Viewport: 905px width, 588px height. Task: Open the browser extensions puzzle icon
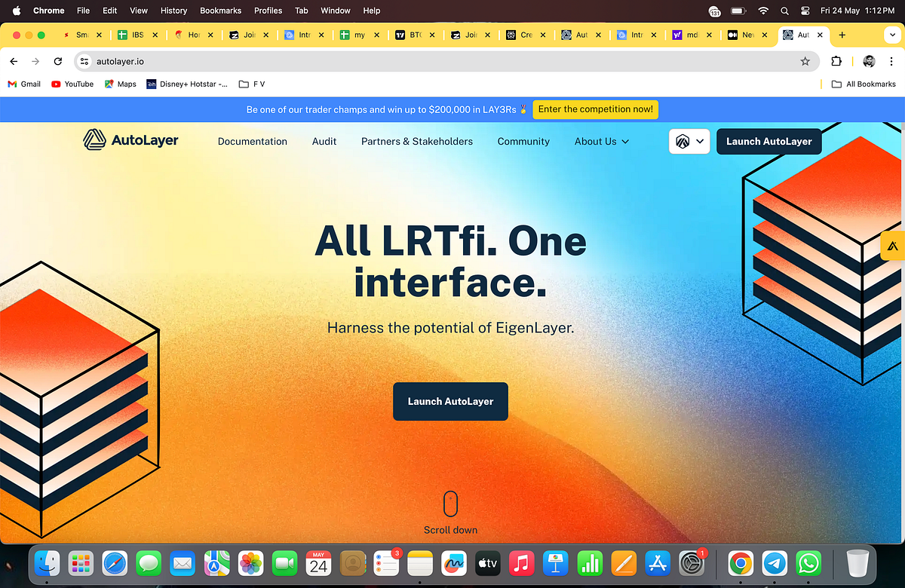(x=836, y=61)
